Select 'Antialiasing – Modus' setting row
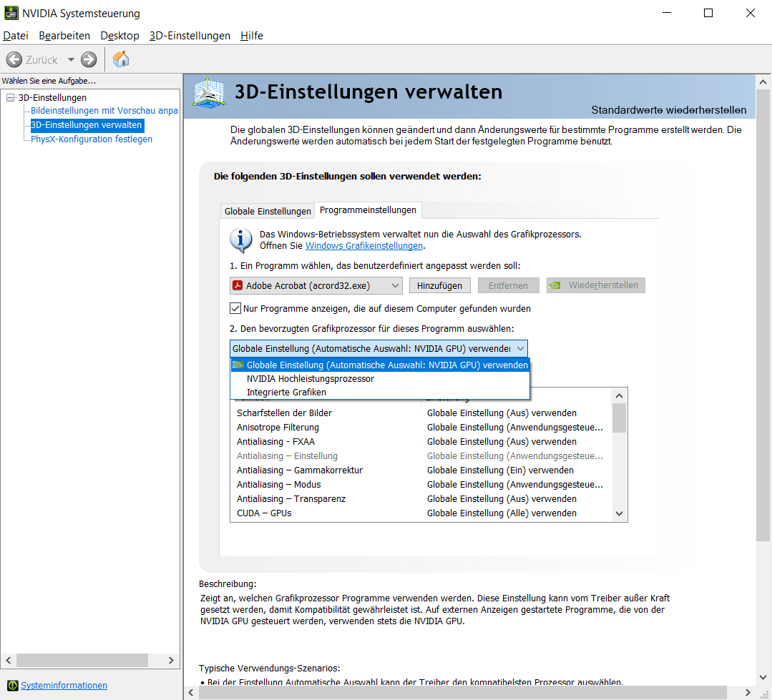Screen dimensions: 772x700 [x=421, y=484]
